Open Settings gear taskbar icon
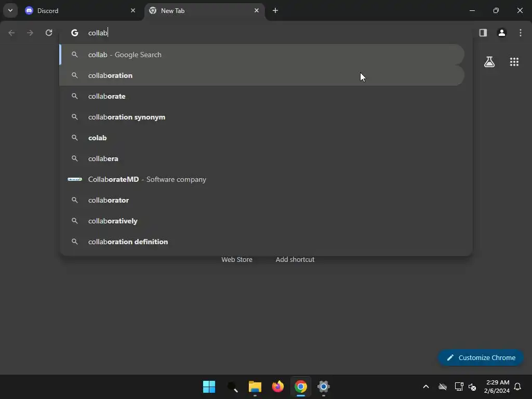 click(323, 387)
